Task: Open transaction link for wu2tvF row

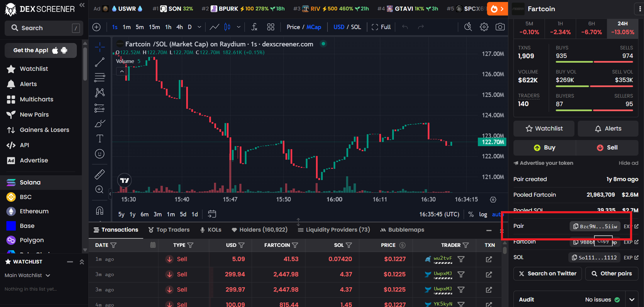Action: 489,259
